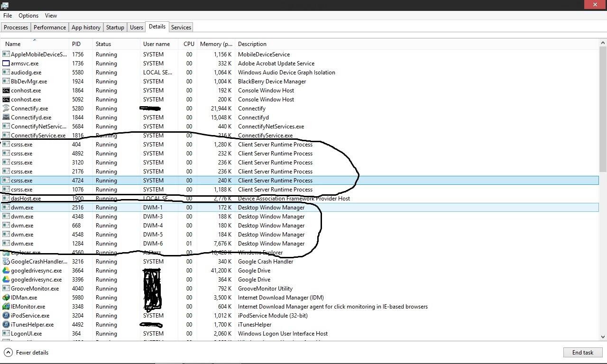Click the Google Crash Handler process icon
The width and height of the screenshot is (607, 364).
tap(6, 262)
